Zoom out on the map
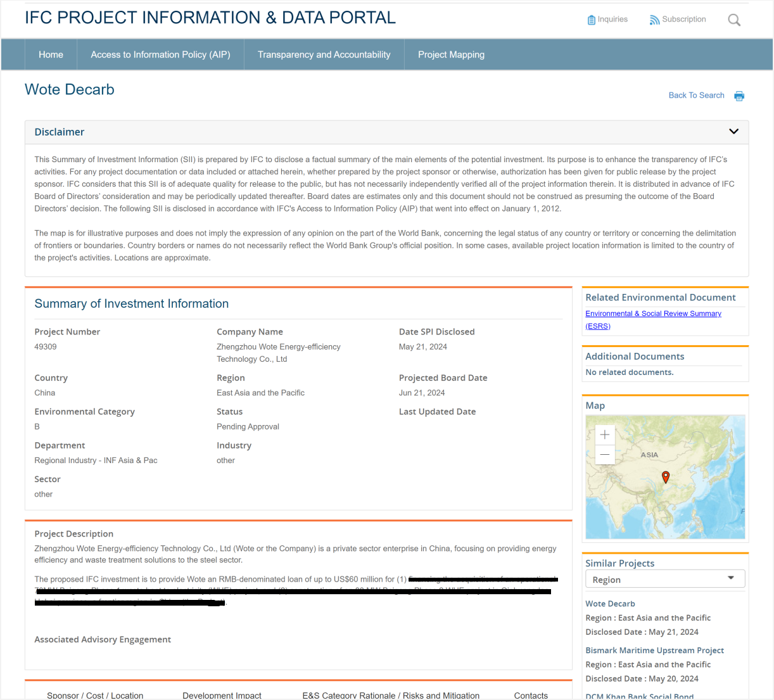This screenshot has height=700, width=774. [x=605, y=454]
